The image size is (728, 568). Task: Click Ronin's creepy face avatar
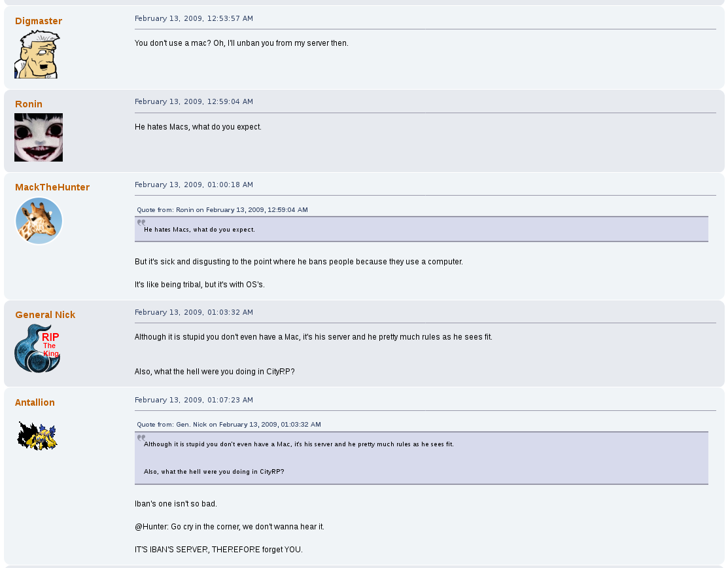pyautogui.click(x=39, y=137)
